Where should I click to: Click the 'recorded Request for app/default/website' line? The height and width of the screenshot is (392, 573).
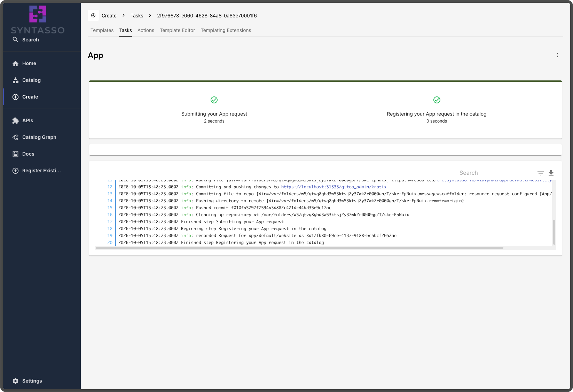point(257,236)
